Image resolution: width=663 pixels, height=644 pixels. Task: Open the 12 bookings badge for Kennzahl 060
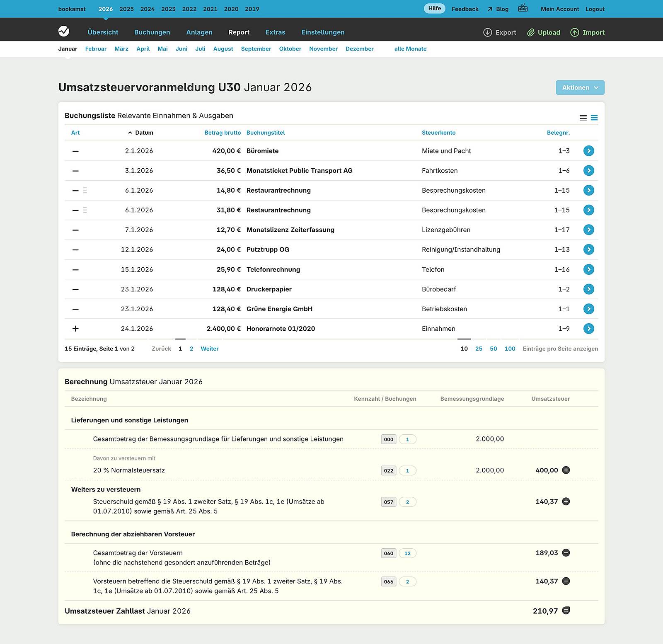(x=407, y=553)
